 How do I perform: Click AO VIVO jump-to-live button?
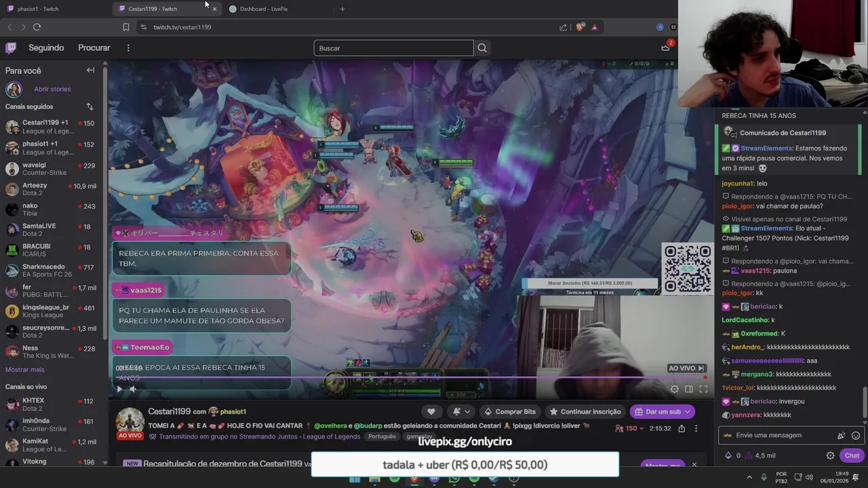(x=687, y=368)
